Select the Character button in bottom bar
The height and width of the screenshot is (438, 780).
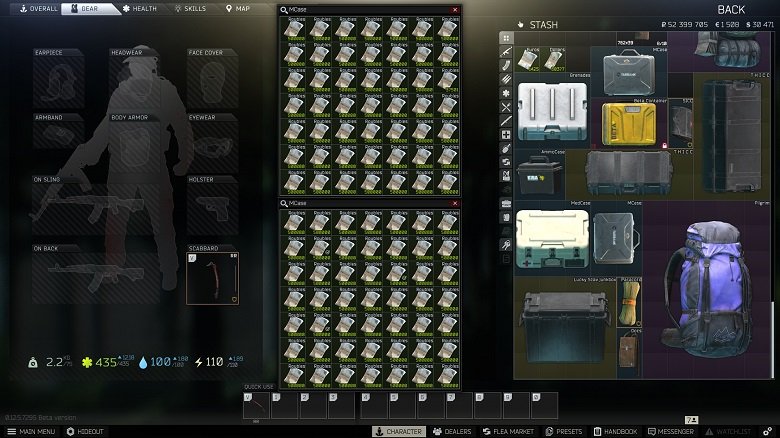pyautogui.click(x=398, y=432)
